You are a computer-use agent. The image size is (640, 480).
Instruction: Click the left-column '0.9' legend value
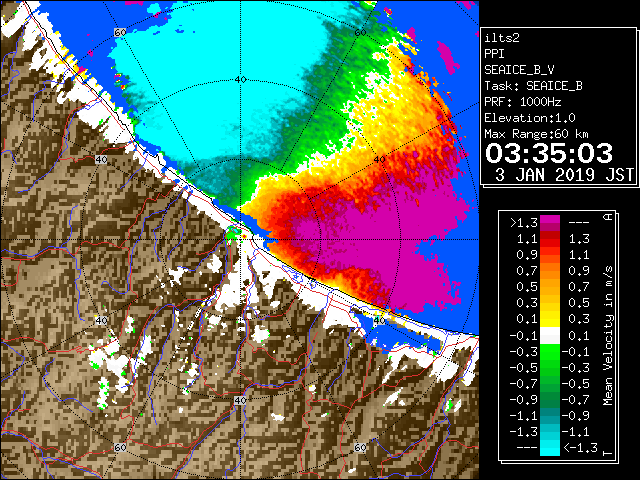click(x=527, y=255)
